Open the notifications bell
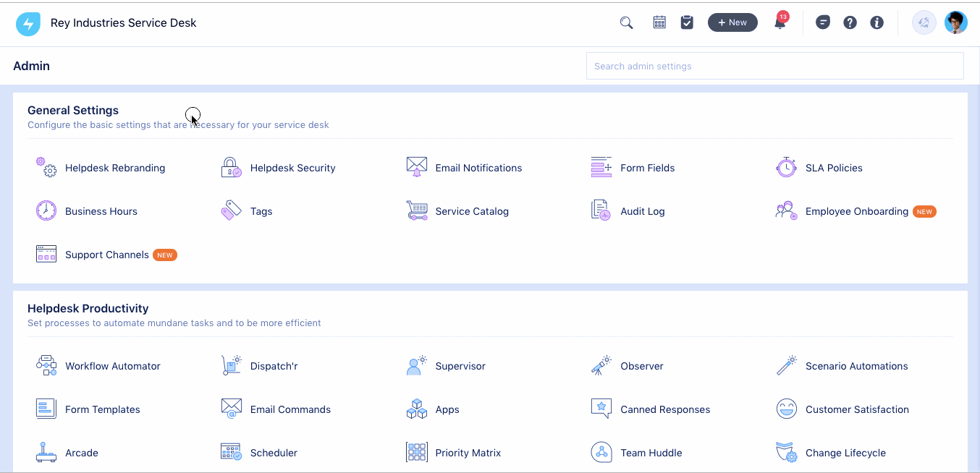Viewport: 980px width, 473px height. [780, 24]
